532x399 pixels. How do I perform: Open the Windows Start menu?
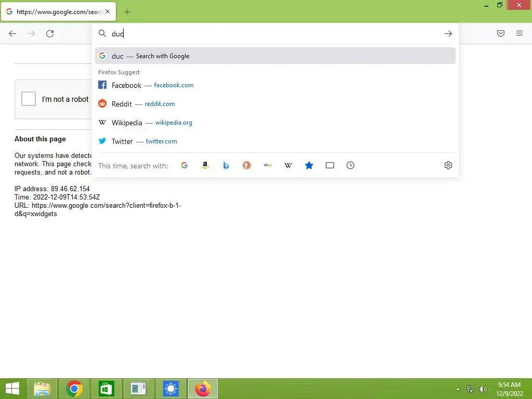point(12,389)
